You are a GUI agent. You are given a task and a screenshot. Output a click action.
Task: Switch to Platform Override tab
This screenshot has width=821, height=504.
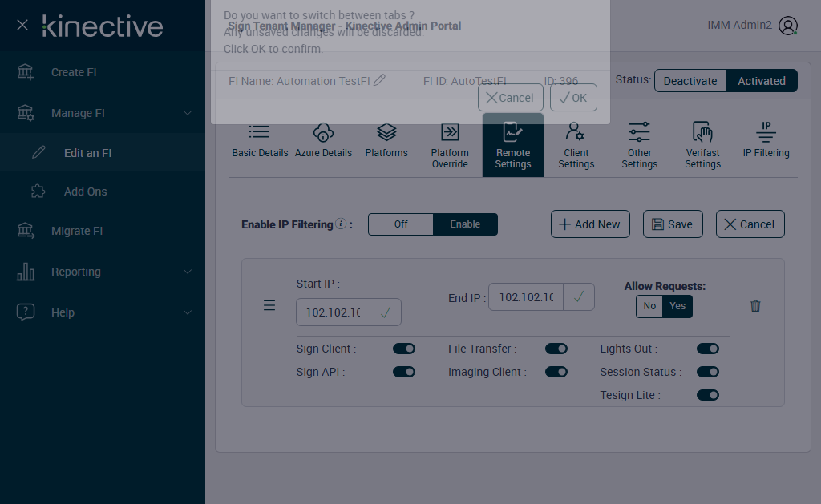pos(450,145)
